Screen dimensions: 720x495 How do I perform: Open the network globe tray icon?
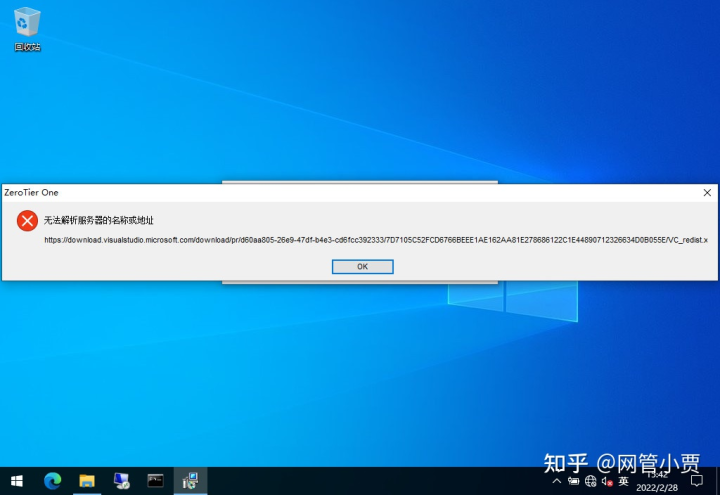click(x=591, y=481)
